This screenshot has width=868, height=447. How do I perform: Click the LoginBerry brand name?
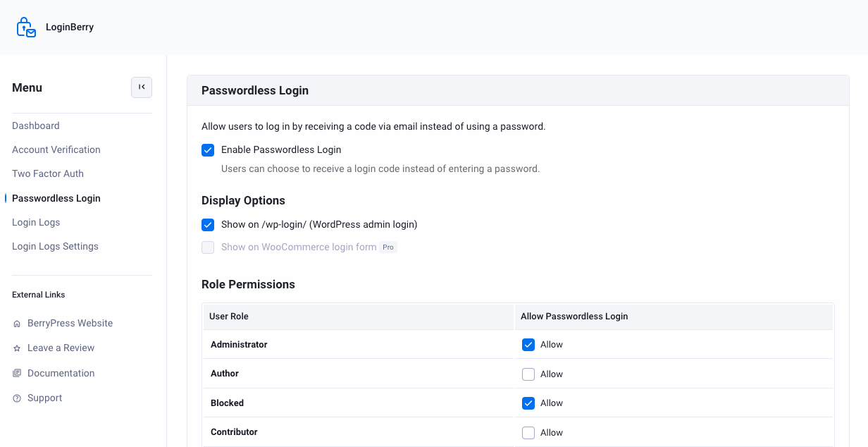pyautogui.click(x=70, y=27)
